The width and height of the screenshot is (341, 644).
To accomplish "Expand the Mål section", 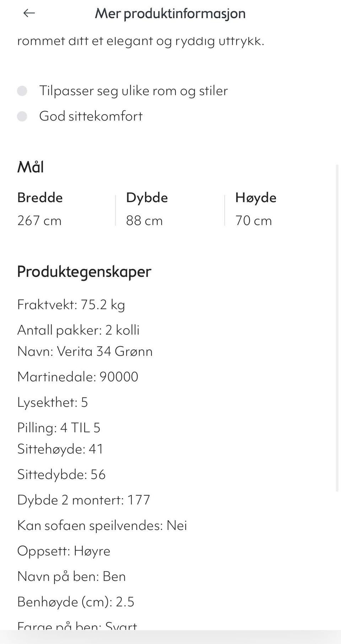I will coord(31,166).
